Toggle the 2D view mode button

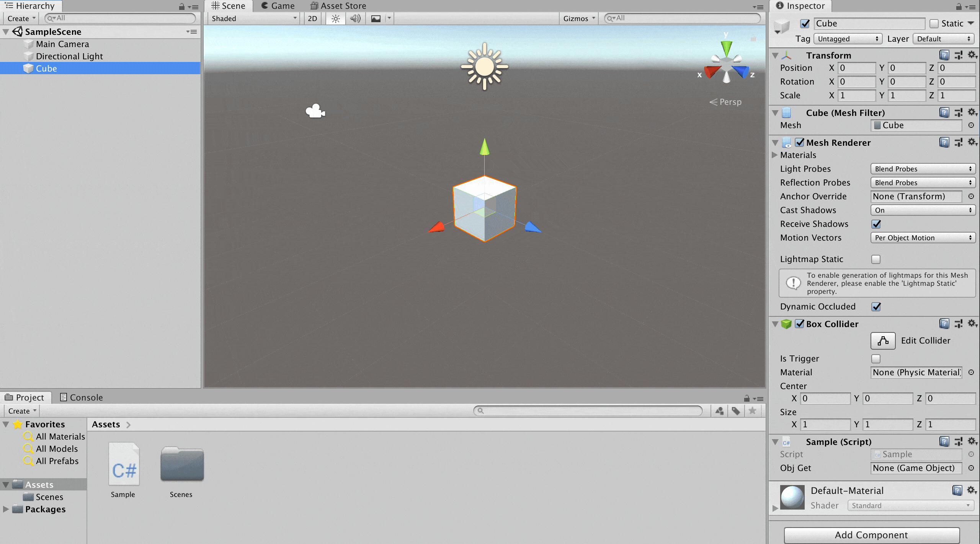coord(313,18)
